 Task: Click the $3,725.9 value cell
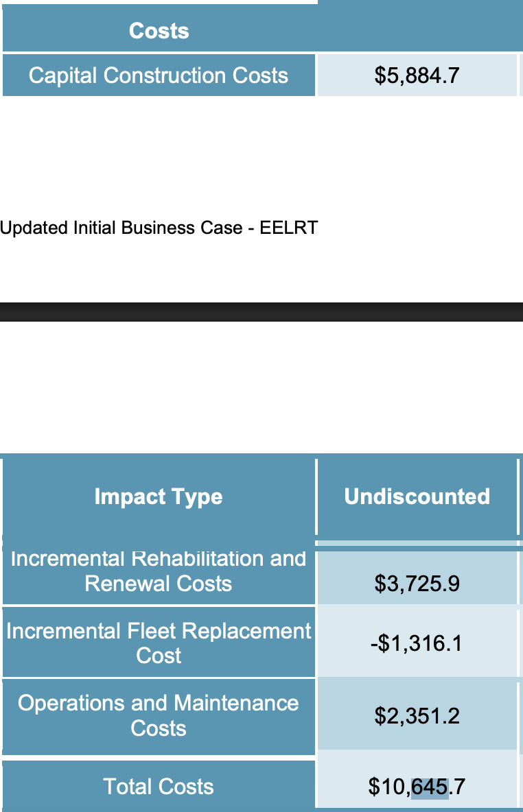point(417,584)
